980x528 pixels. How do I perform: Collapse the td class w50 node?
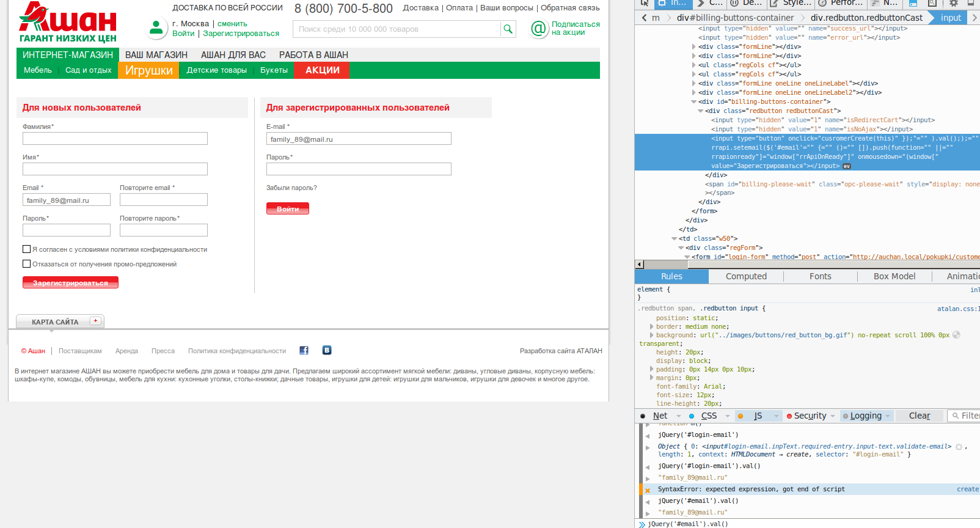pyautogui.click(x=674, y=239)
